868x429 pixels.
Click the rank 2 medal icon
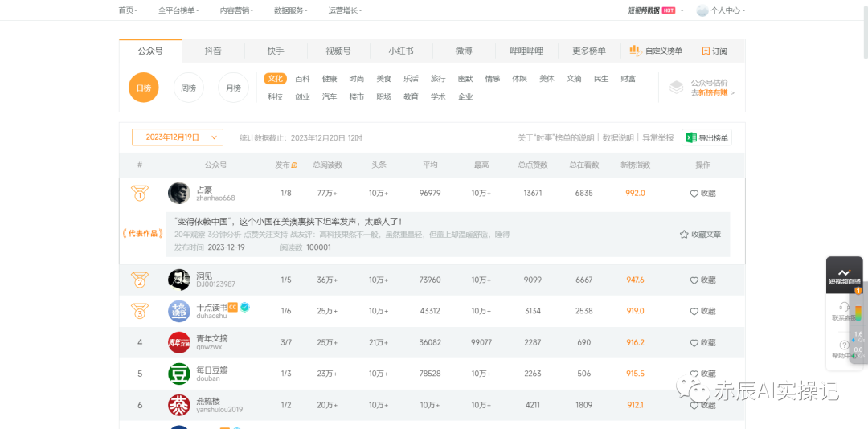tap(140, 280)
